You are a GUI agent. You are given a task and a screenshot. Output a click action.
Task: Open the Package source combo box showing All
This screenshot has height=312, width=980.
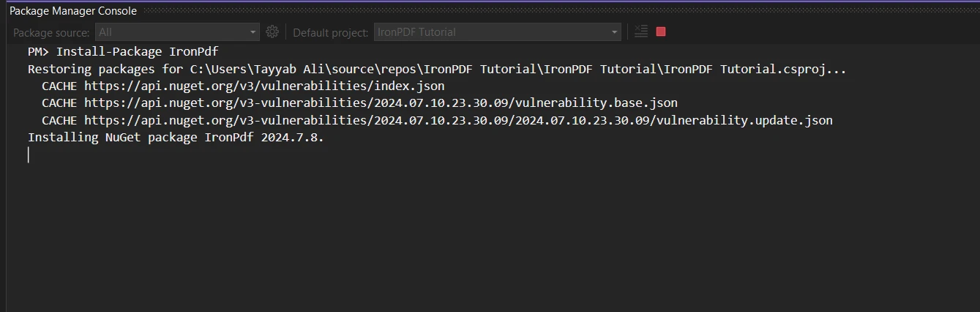(171, 32)
